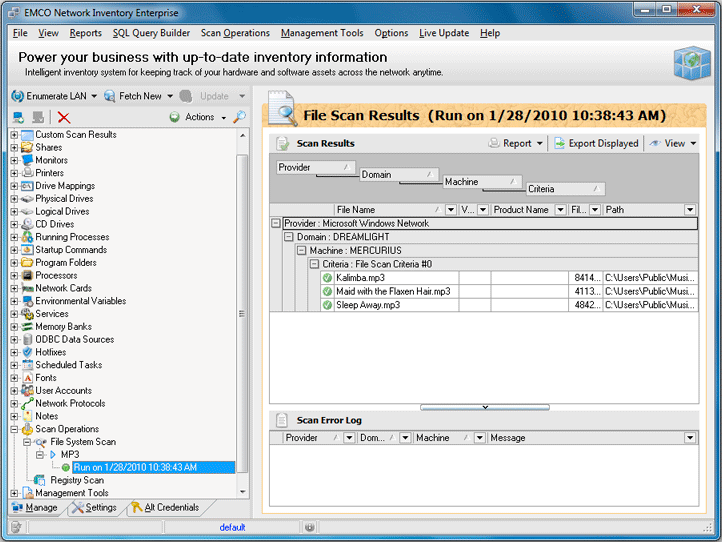Click the Registry Scan icon in tree

pos(41,481)
